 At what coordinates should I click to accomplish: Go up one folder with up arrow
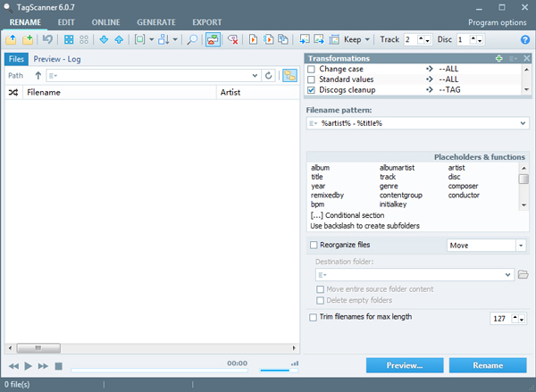[x=38, y=76]
